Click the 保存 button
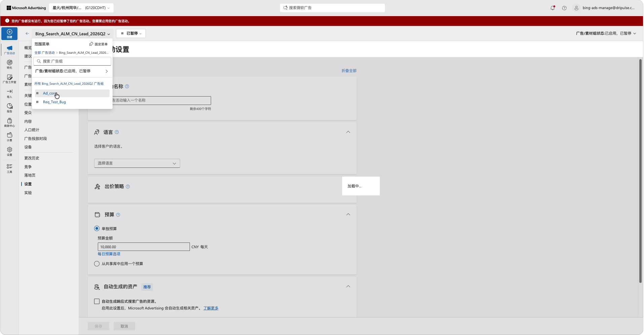 (x=98, y=326)
